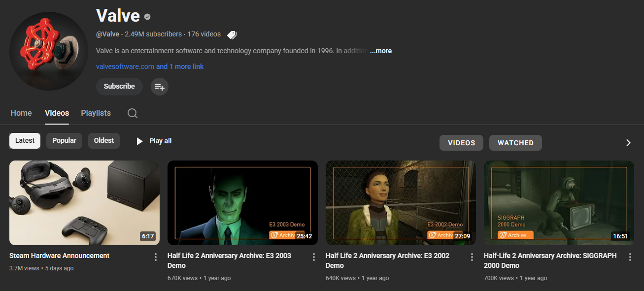Subscribe to the Valve channel
The width and height of the screenshot is (644, 291).
click(119, 87)
